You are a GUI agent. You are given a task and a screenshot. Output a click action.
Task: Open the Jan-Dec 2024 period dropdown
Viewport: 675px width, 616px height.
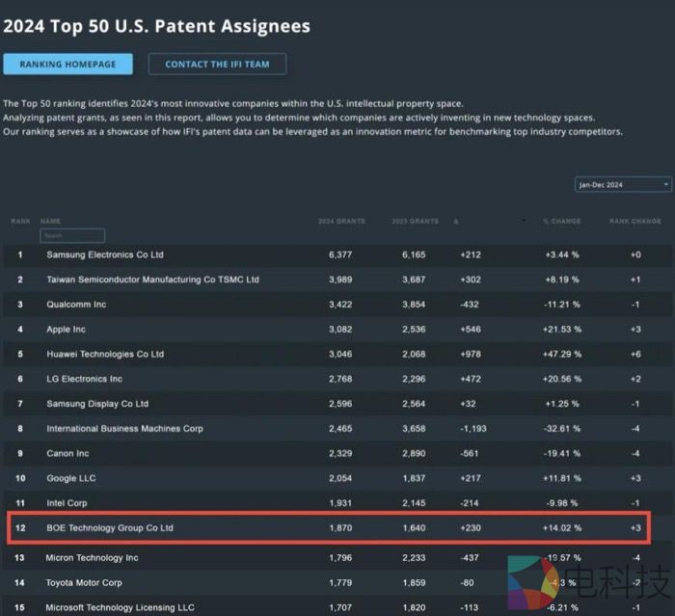click(x=623, y=185)
